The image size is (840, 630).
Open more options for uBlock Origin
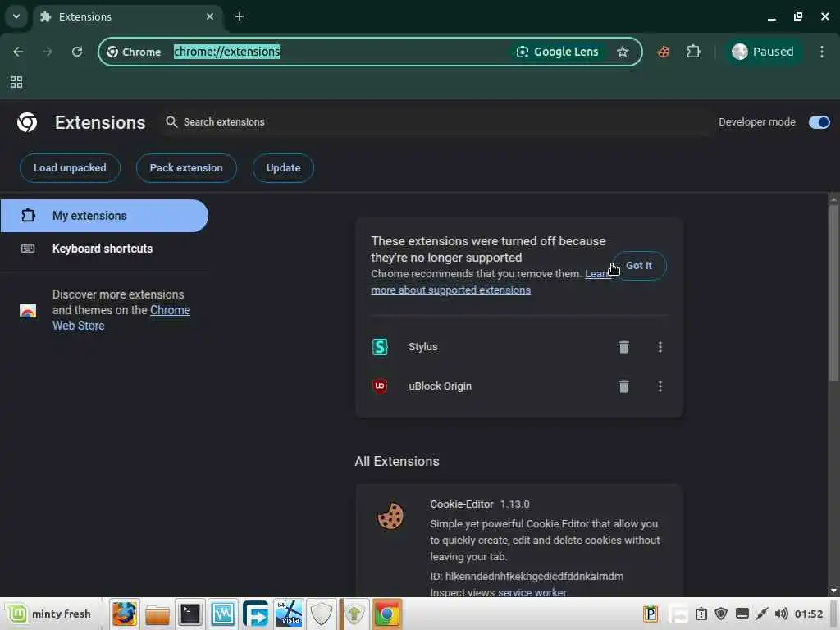(x=660, y=386)
